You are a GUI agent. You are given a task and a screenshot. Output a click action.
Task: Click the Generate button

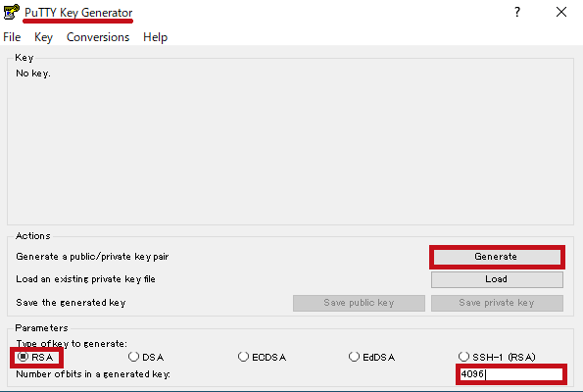point(497,257)
